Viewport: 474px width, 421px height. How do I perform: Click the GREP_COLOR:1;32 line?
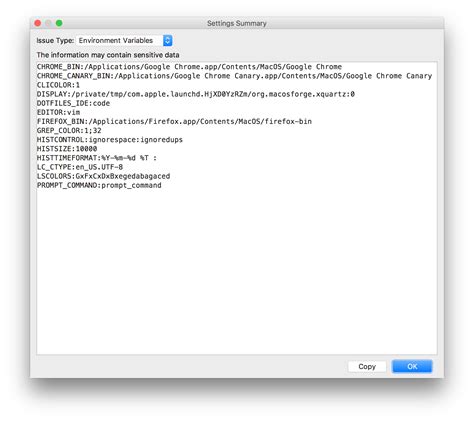coord(69,131)
